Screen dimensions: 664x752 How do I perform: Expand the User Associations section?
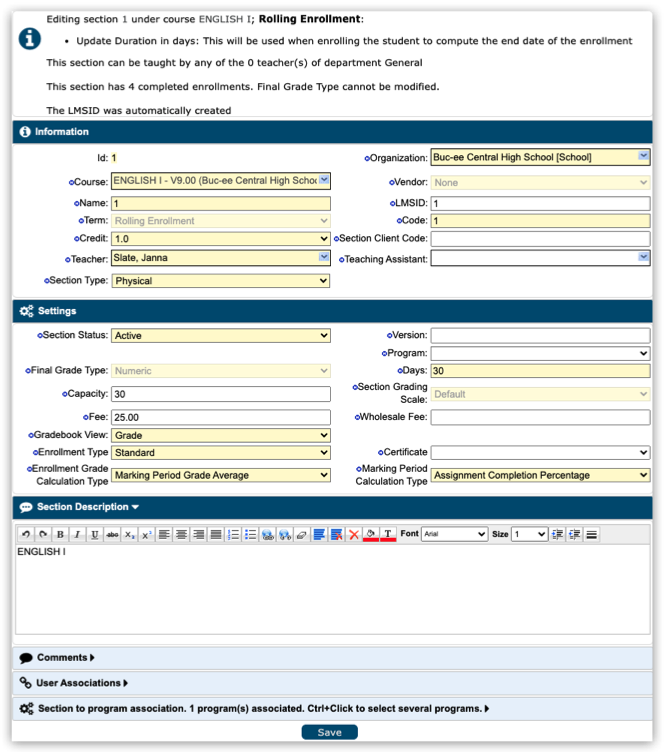click(x=82, y=683)
